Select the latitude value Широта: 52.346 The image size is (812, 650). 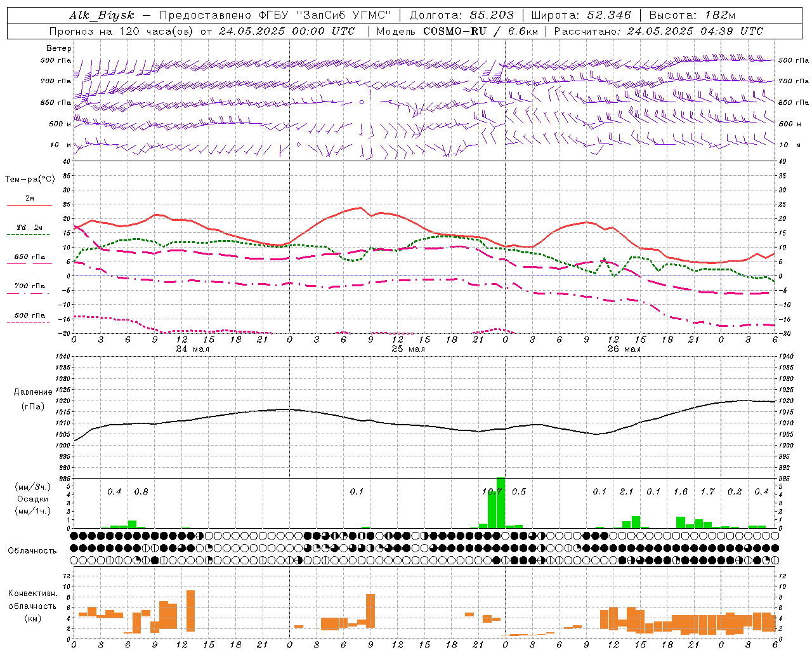[581, 15]
